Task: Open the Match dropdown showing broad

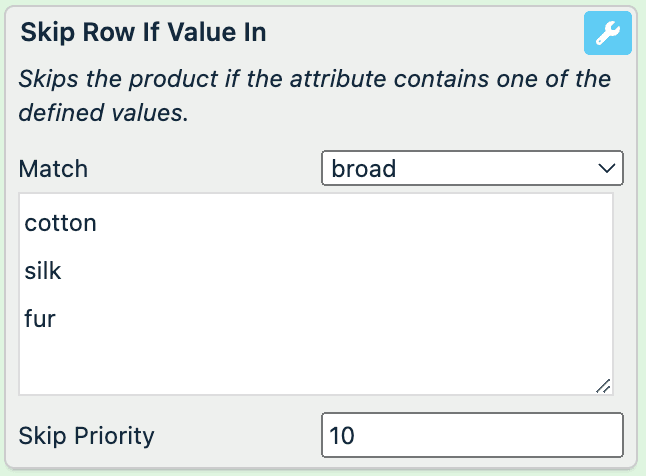Action: (x=472, y=169)
